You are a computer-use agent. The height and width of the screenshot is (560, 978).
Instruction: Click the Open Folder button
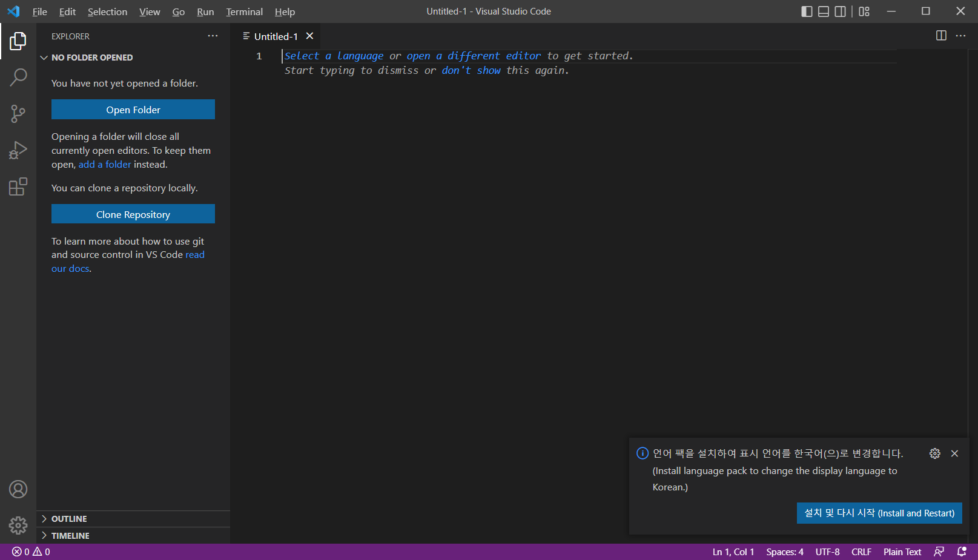coord(133,110)
